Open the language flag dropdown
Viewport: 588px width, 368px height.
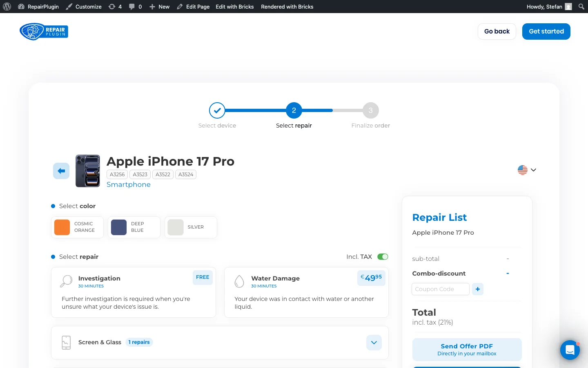coord(527,170)
